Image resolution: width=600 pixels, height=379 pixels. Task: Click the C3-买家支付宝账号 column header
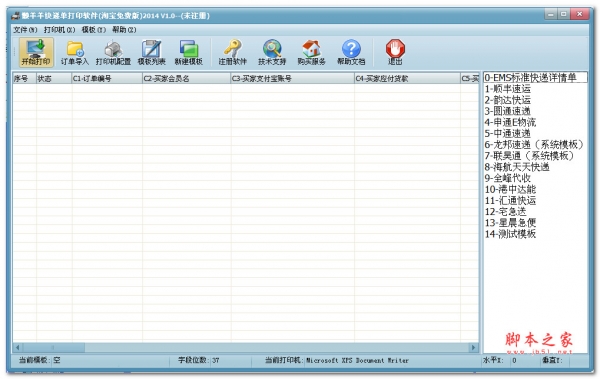(292, 78)
